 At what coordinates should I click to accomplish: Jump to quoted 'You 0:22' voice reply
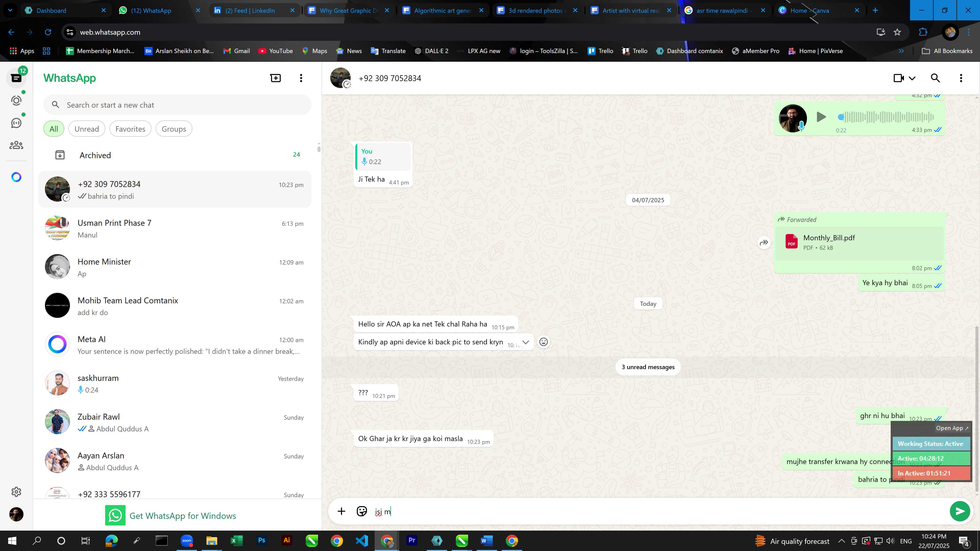click(383, 156)
